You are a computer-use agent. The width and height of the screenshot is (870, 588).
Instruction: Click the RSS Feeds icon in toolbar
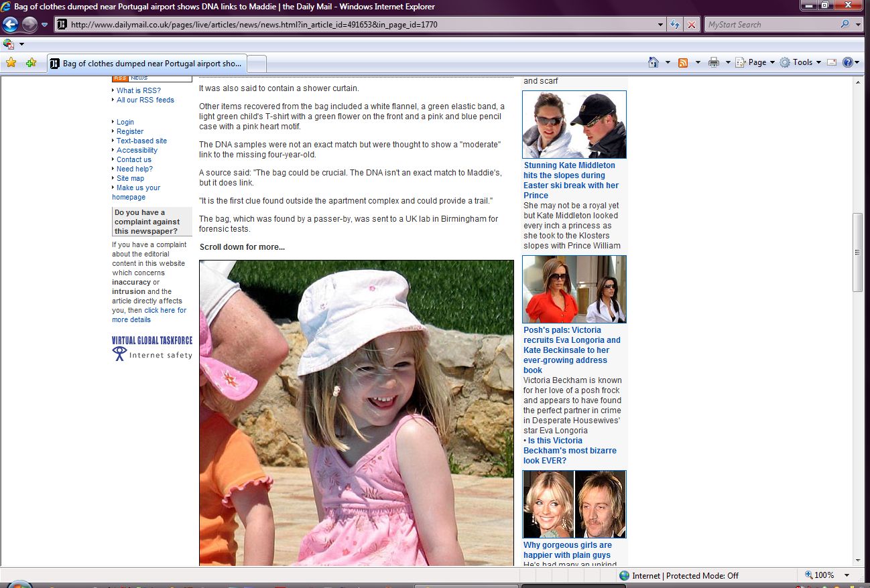[x=683, y=62]
